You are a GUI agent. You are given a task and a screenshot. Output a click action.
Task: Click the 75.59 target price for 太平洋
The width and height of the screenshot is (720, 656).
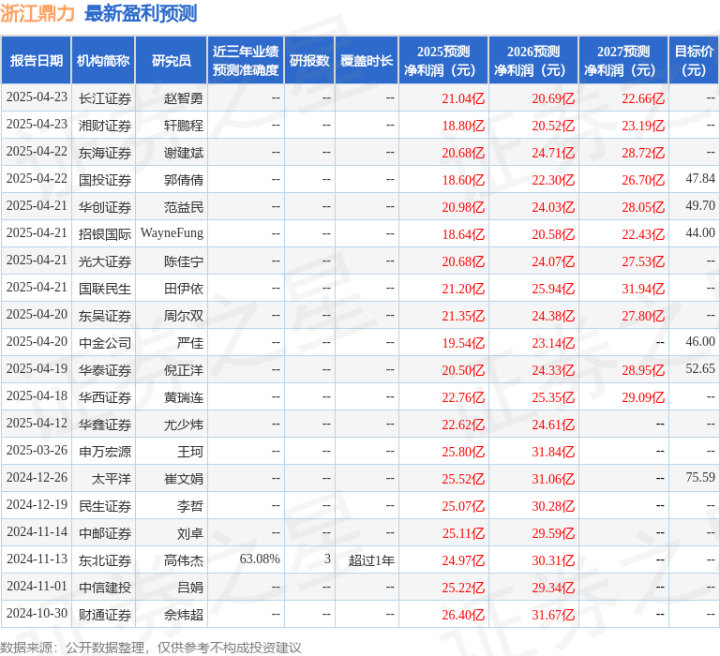point(700,478)
